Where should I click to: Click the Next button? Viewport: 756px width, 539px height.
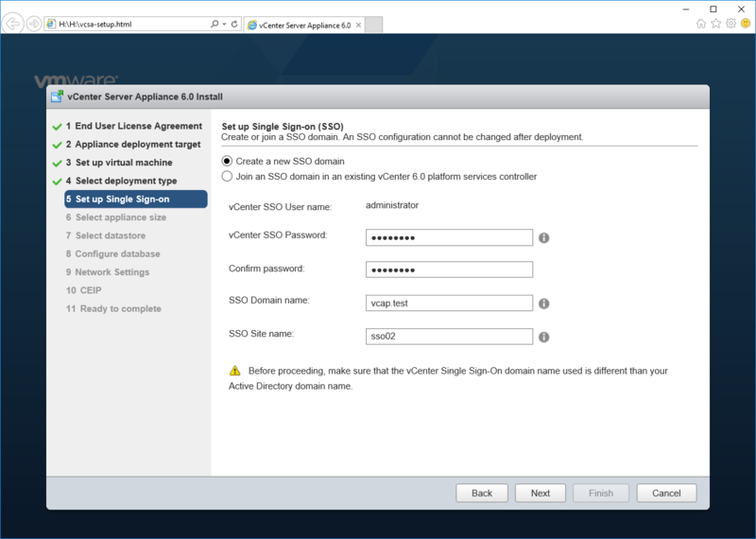(x=540, y=494)
